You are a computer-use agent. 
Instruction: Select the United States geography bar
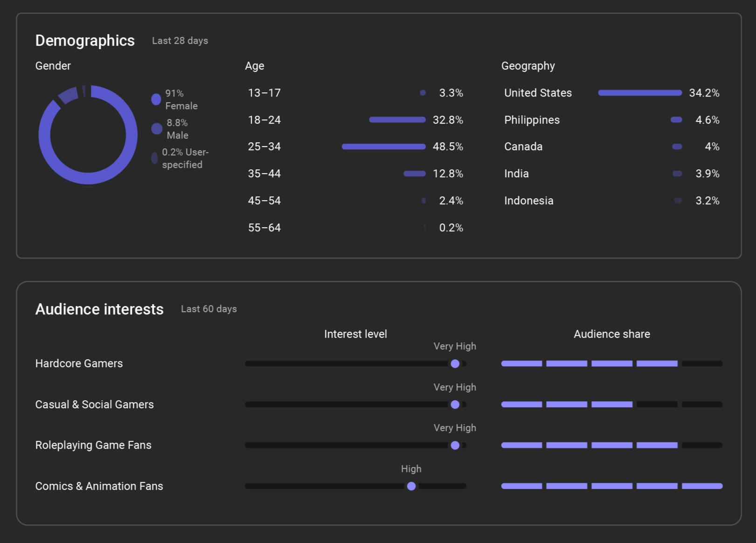click(639, 93)
